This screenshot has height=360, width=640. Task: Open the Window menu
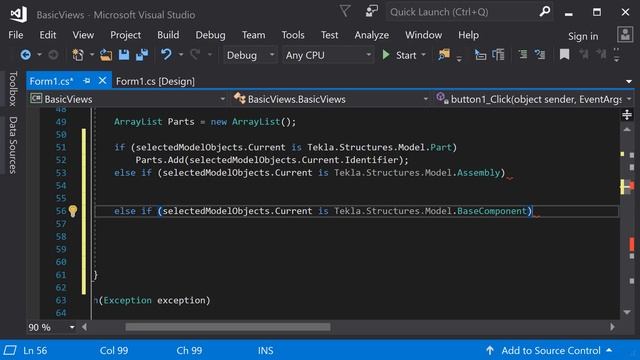click(423, 35)
